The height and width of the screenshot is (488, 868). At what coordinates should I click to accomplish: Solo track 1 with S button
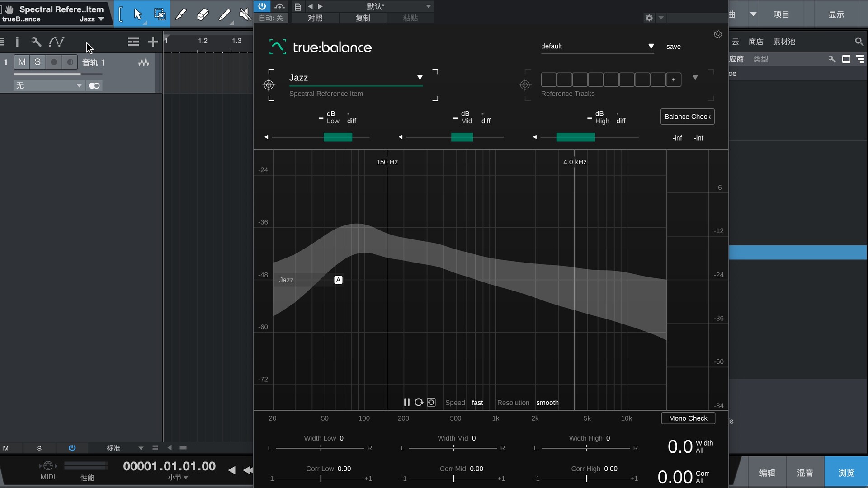click(38, 62)
